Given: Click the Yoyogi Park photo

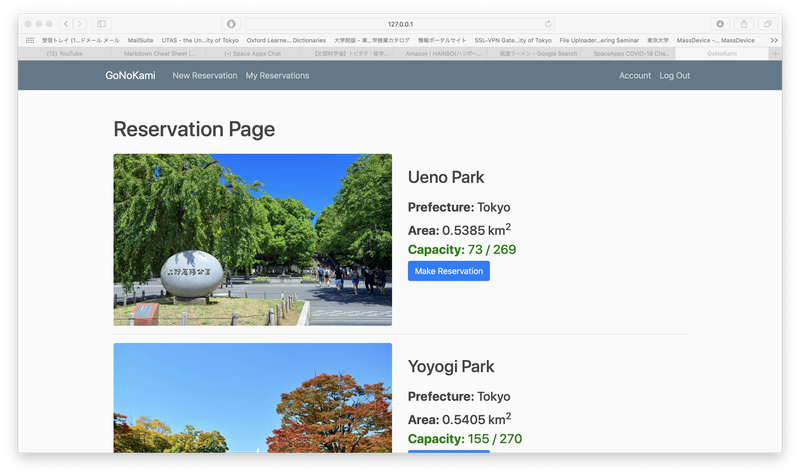Looking at the screenshot, I should (x=253, y=398).
